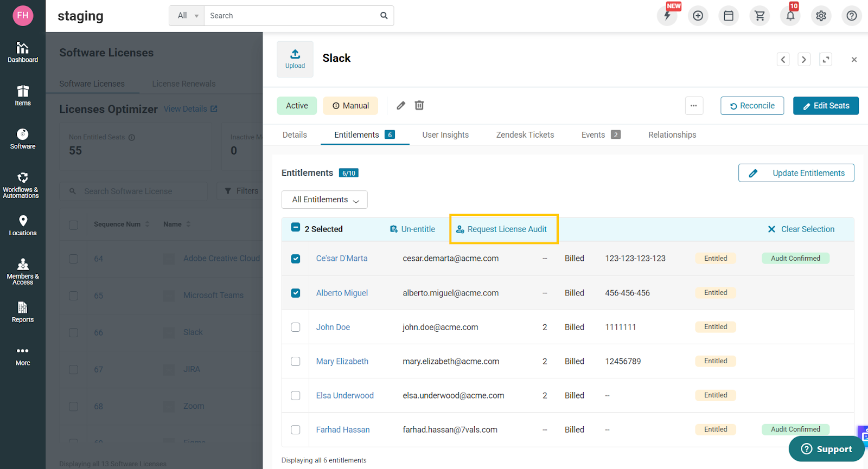
Task: Click the Support chat button
Action: 826,449
